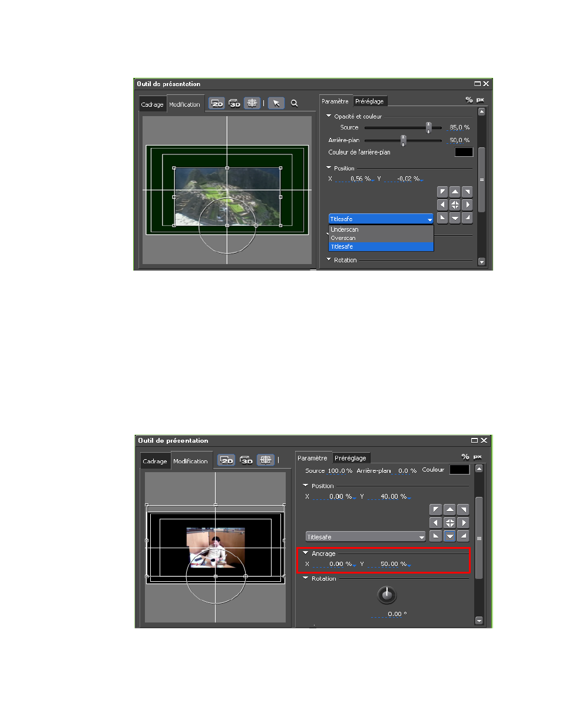
Task: Select the arrow pointer tool icon
Action: pos(276,103)
